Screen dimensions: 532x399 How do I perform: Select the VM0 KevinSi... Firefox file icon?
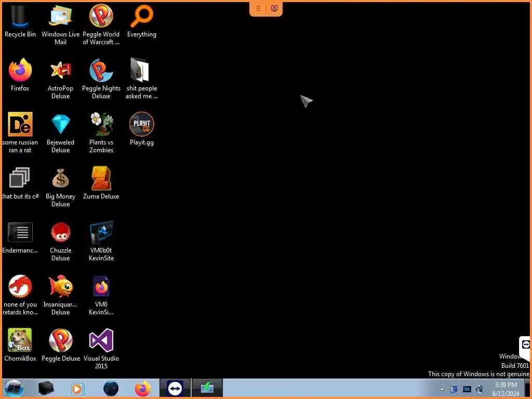(101, 295)
